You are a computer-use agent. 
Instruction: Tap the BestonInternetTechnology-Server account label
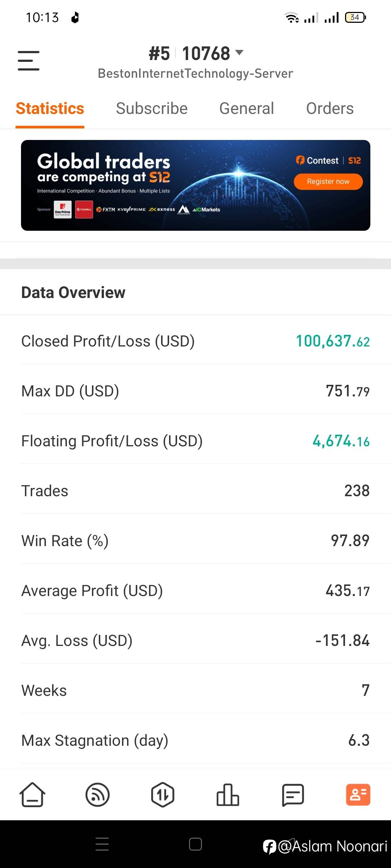coord(195,73)
